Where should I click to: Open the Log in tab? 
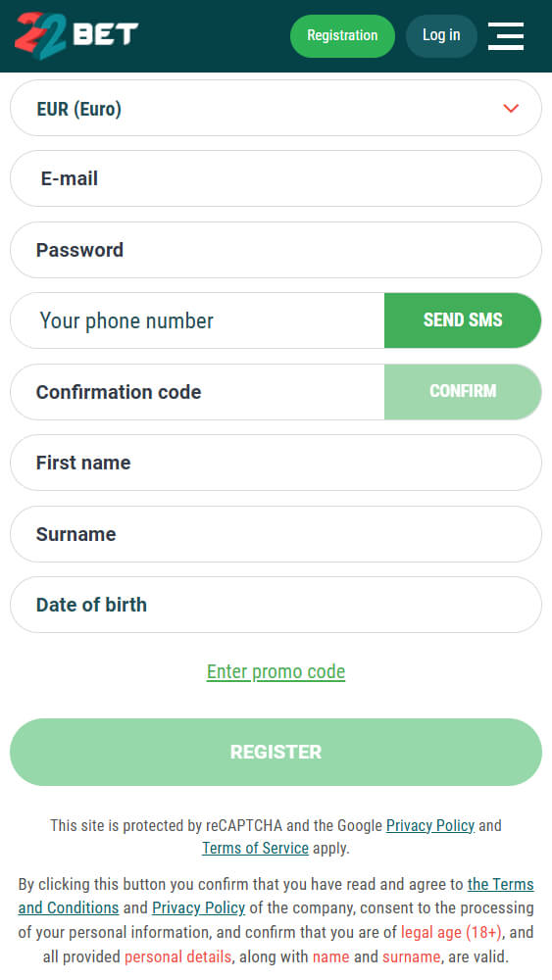click(x=441, y=35)
